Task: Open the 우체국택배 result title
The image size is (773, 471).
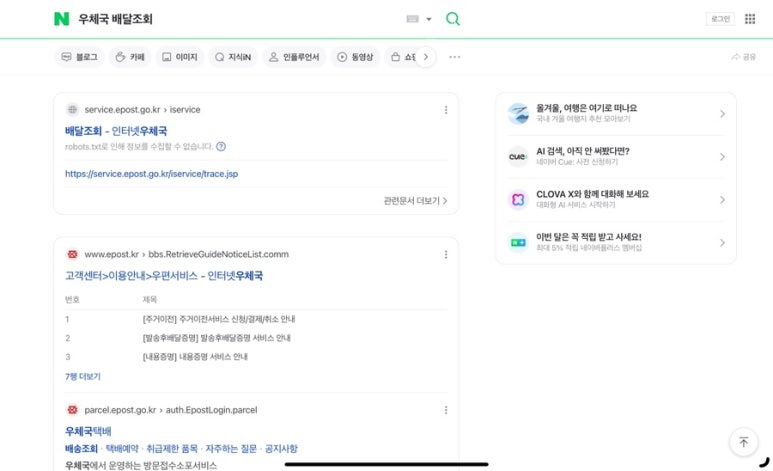Action: (88, 431)
